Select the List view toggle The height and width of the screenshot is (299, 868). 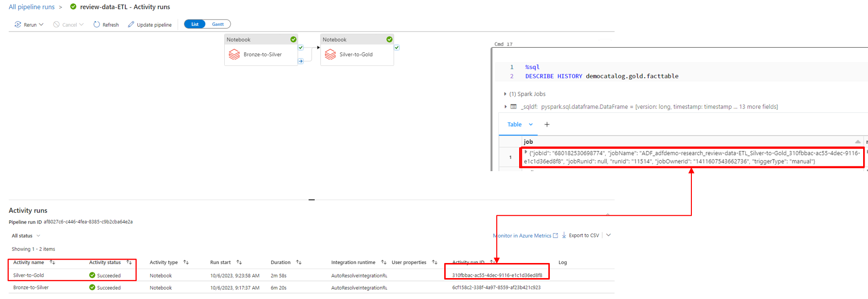195,24
